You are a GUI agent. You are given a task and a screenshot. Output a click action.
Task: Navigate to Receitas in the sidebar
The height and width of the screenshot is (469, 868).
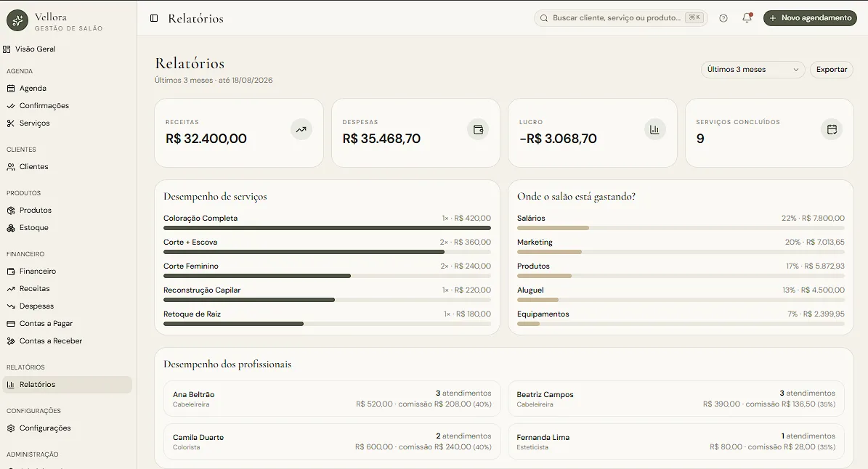[x=68, y=289]
